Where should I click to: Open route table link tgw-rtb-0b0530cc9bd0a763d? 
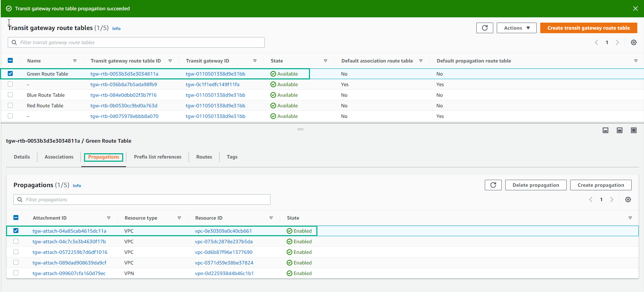tap(124, 106)
